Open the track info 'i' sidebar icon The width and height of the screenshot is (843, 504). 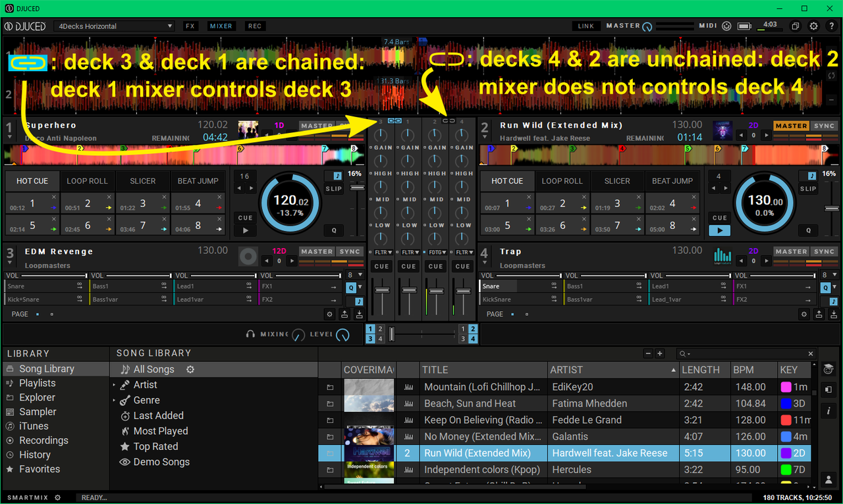coord(829,411)
